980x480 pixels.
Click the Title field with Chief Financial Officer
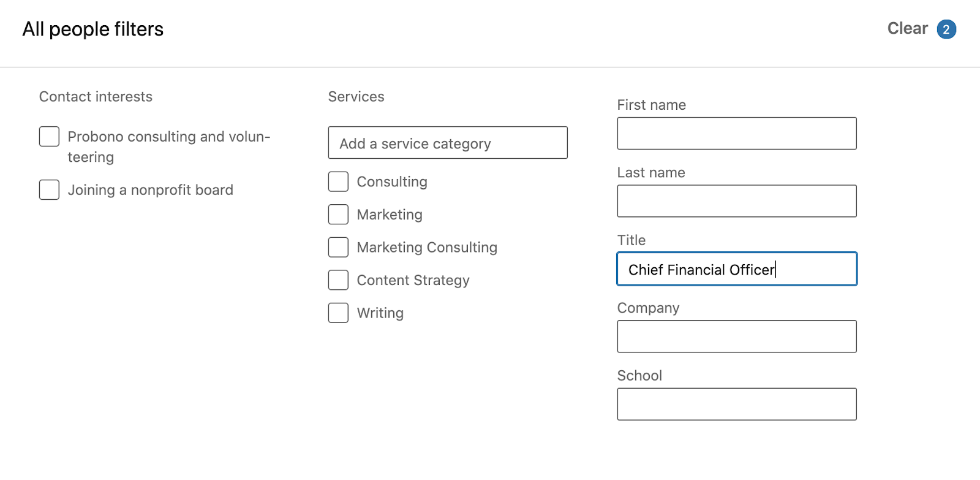(737, 269)
